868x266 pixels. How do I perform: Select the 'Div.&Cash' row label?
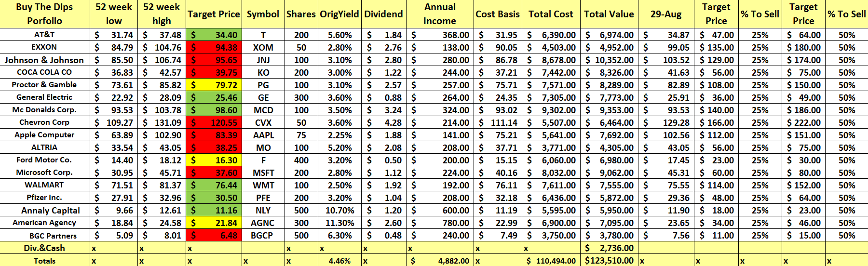pos(45,248)
